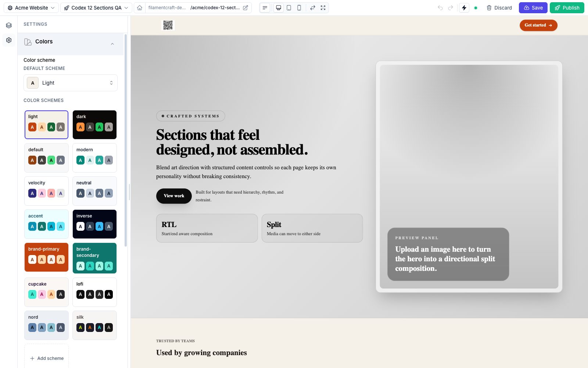Switch to desktop preview mode
Viewport: 588px width, 368px height.
click(279, 8)
